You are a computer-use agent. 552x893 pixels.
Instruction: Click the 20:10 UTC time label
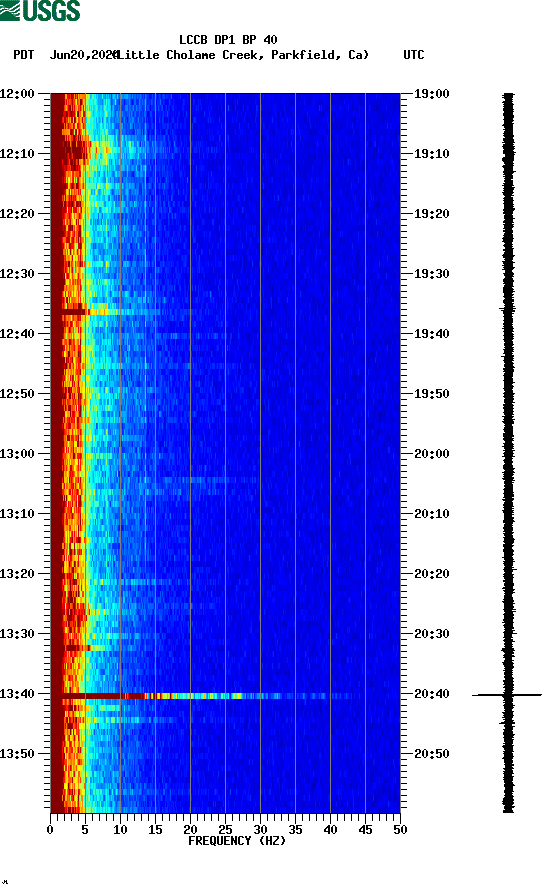tap(432, 513)
